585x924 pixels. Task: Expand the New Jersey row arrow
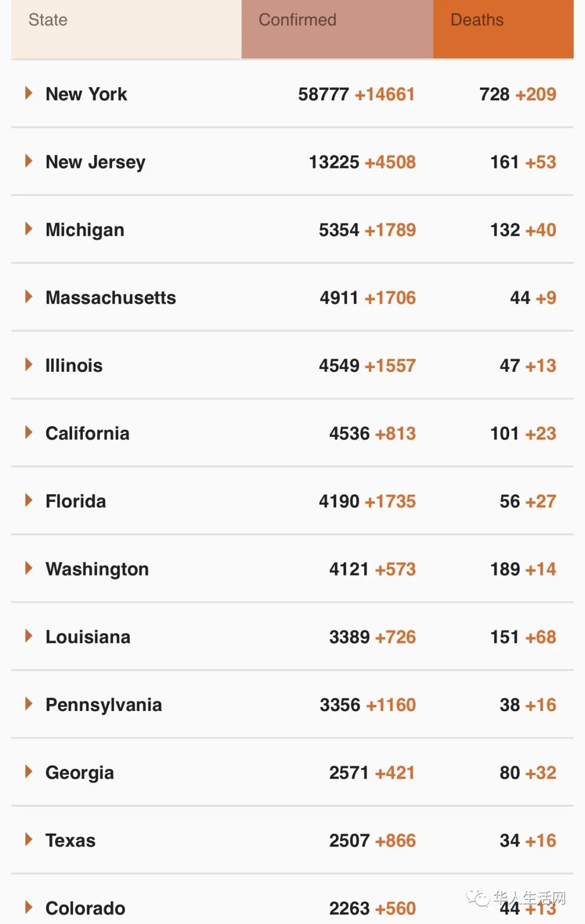(x=29, y=161)
